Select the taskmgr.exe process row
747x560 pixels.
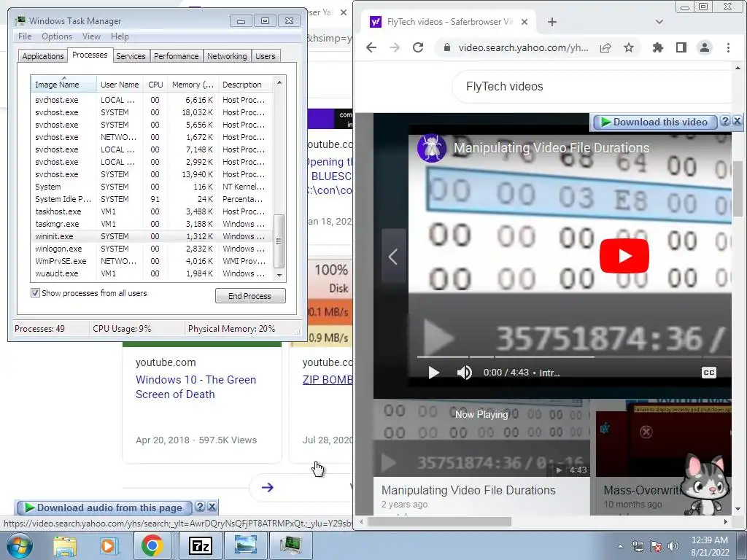pos(152,224)
